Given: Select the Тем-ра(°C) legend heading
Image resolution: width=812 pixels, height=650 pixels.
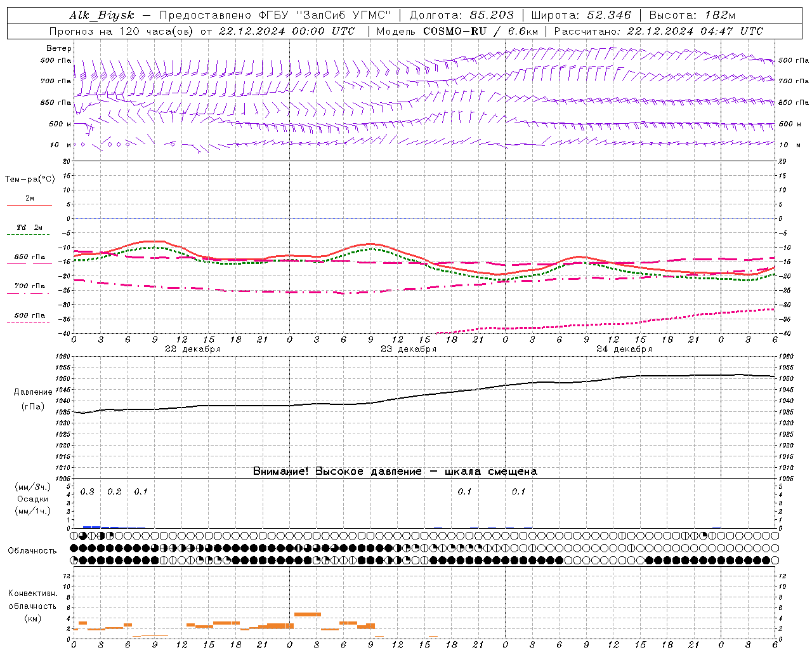Looking at the screenshot, I should pos(30,180).
